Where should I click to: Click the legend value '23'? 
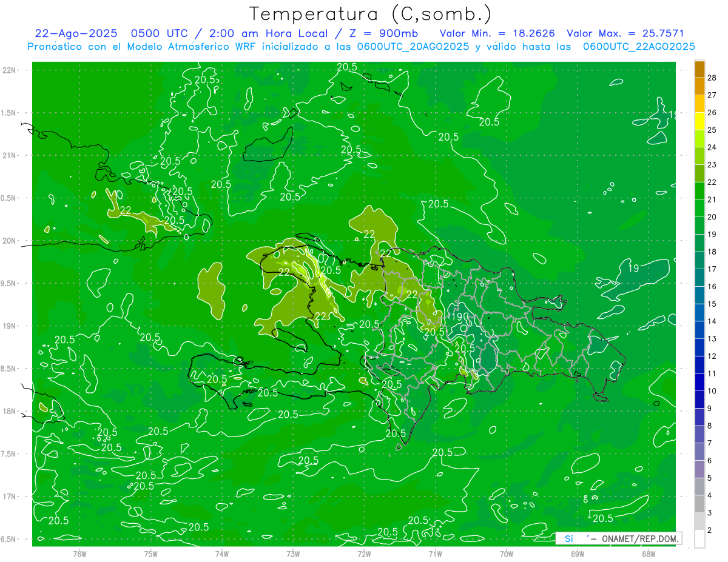point(712,165)
